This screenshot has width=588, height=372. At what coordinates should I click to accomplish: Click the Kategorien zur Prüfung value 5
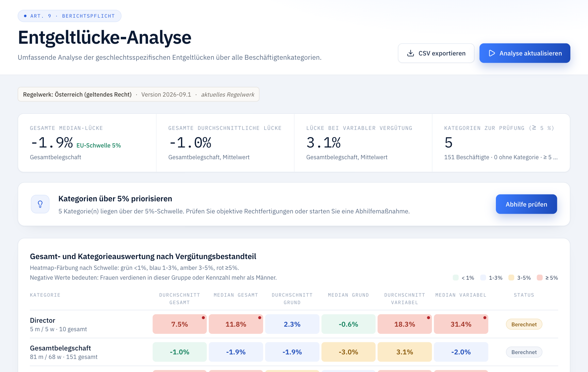coord(449,143)
